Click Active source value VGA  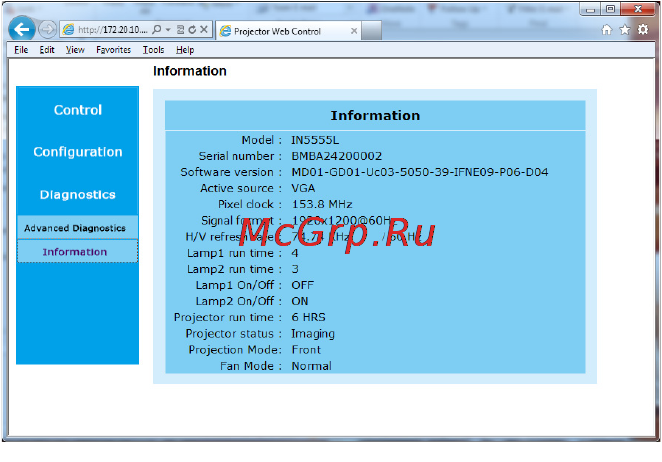coord(303,188)
